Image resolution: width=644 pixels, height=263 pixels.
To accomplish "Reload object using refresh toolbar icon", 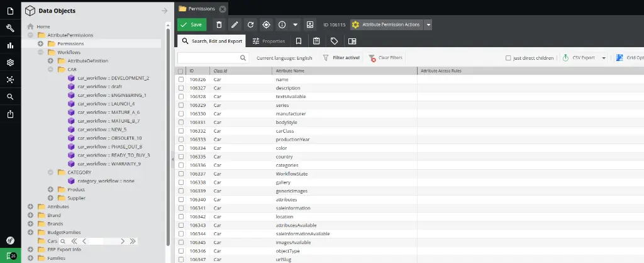I will point(250,25).
